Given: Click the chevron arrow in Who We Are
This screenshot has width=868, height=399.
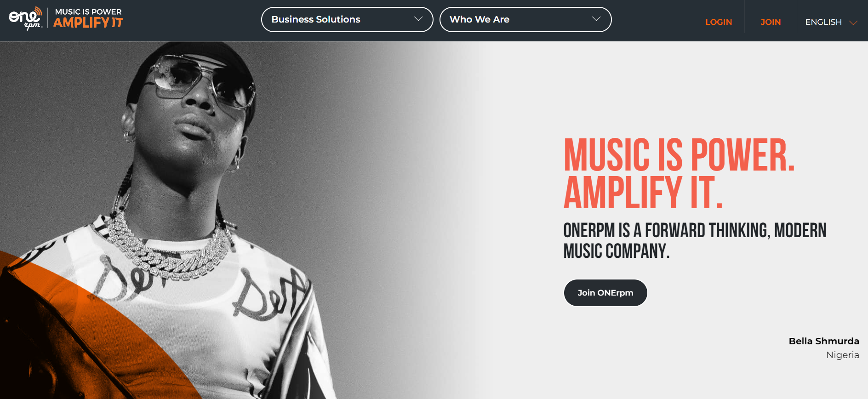Looking at the screenshot, I should tap(596, 19).
